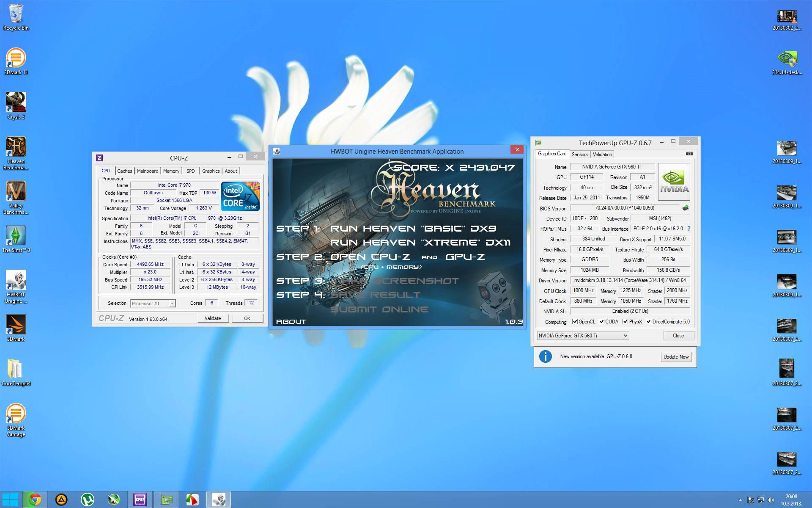
Task: Open the Processor #1 selection dropdown
Action: [153, 303]
